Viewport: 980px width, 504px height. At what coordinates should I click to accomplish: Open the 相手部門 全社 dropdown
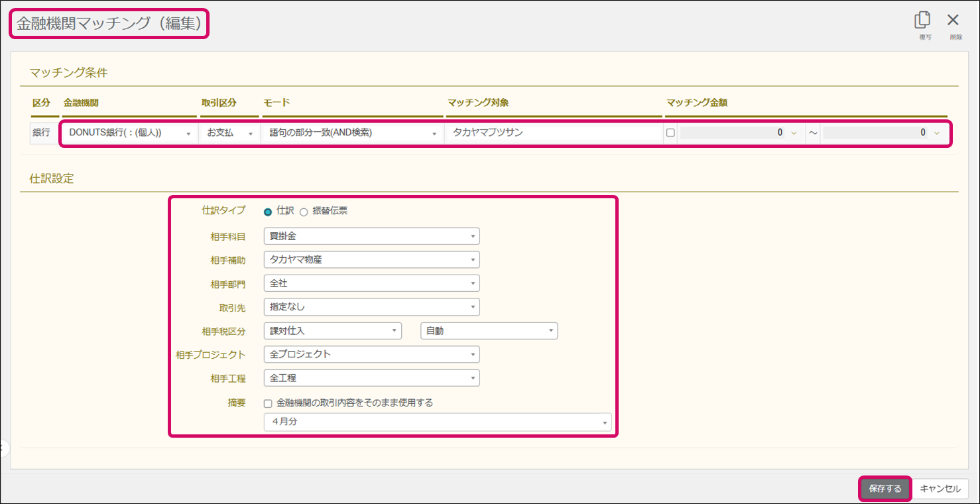pyautogui.click(x=371, y=283)
